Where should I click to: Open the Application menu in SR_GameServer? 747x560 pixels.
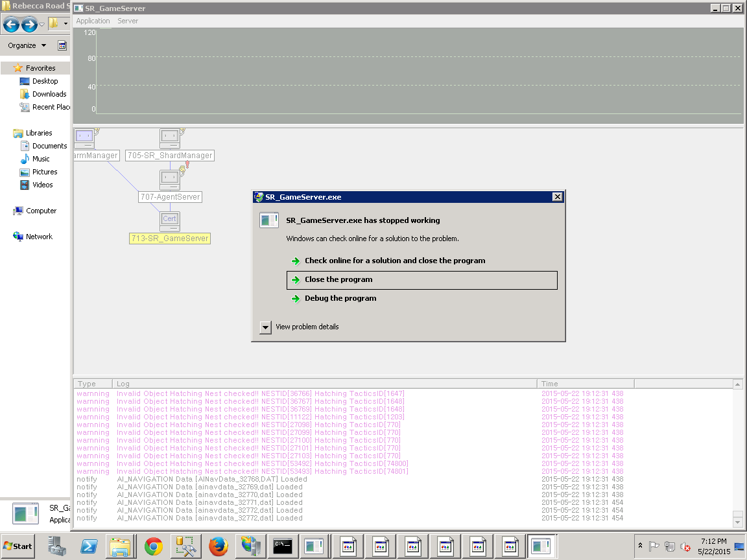[93, 21]
